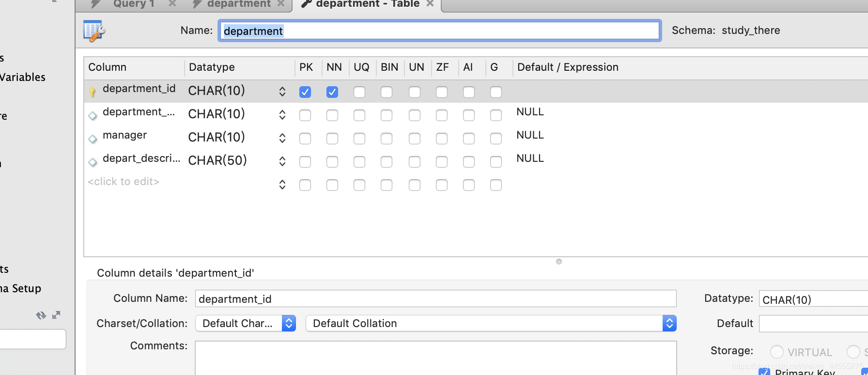Click the Default value field in column details

(x=813, y=323)
